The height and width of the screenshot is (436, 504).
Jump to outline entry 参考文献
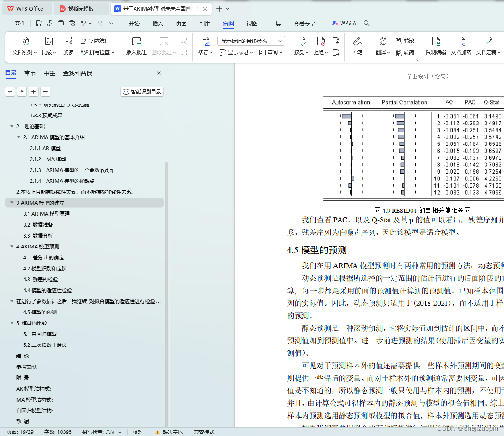pos(26,367)
